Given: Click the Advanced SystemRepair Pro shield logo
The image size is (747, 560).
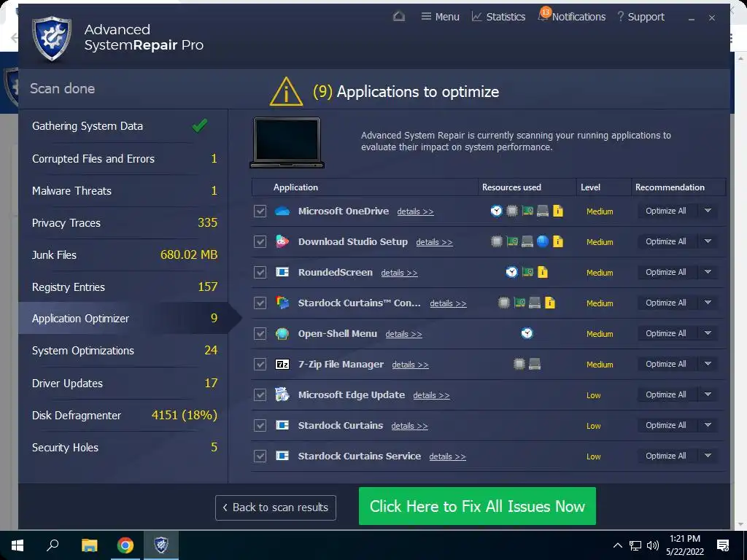Looking at the screenshot, I should (x=52, y=38).
